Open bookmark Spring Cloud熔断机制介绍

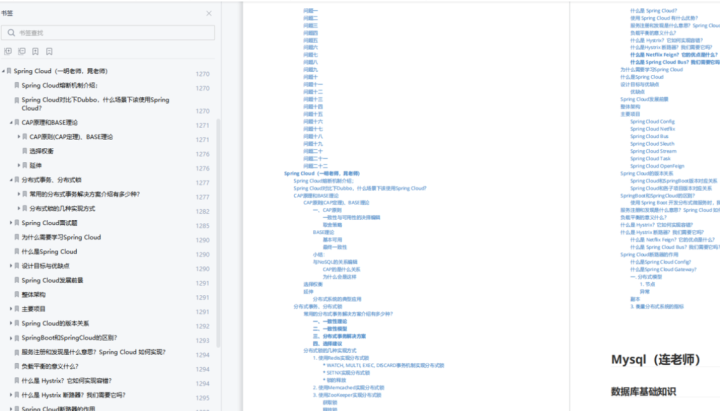pos(60,85)
